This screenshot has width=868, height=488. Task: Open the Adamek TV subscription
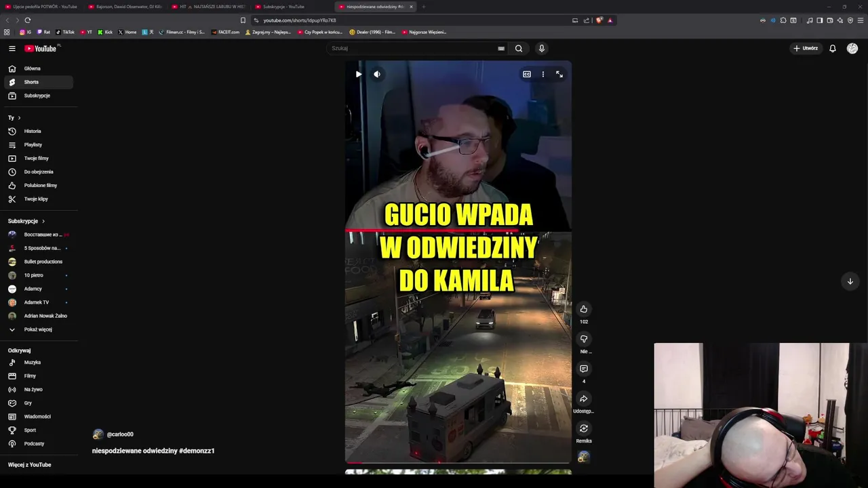coord(38,302)
